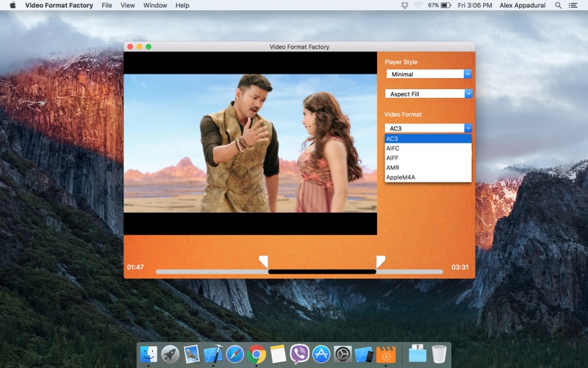
Task: Click the orange Video Format Factory dock icon
Action: click(386, 354)
